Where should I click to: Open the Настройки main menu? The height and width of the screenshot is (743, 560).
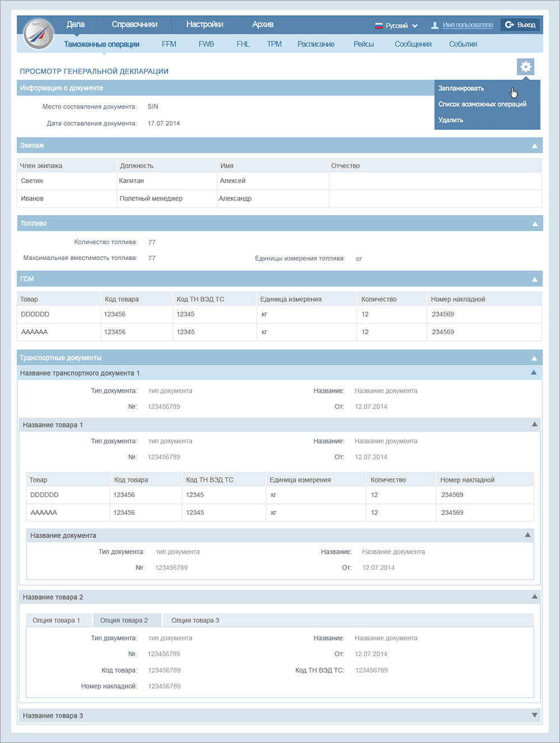click(x=204, y=25)
